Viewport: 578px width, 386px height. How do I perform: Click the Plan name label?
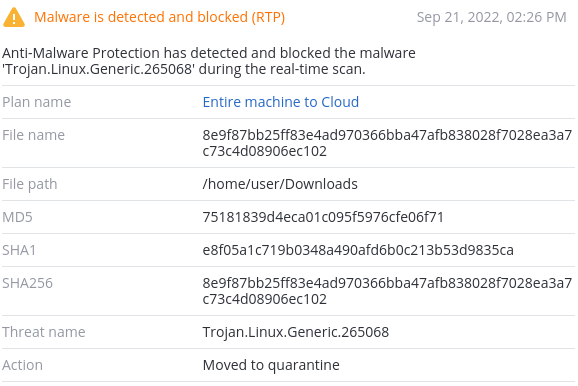36,102
